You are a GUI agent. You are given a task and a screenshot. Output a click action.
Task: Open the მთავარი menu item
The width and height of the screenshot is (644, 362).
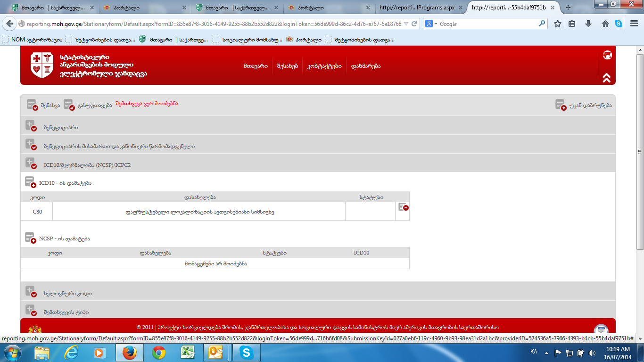[x=256, y=66]
